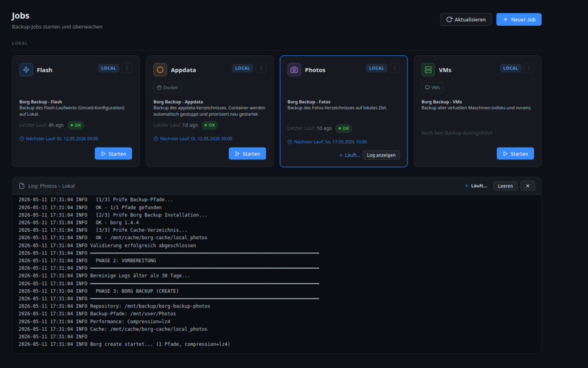Click the 'Borg Backup - Appdata' description title
Image resolution: width=588 pixels, height=368 pixels.
(178, 102)
